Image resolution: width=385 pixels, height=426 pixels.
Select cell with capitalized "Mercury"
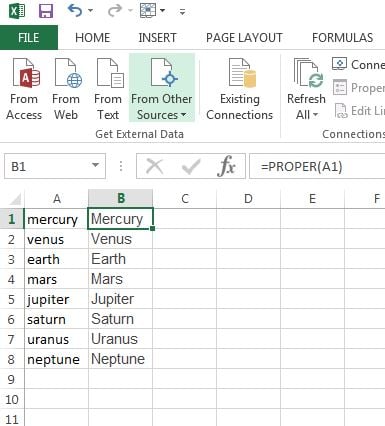point(121,219)
